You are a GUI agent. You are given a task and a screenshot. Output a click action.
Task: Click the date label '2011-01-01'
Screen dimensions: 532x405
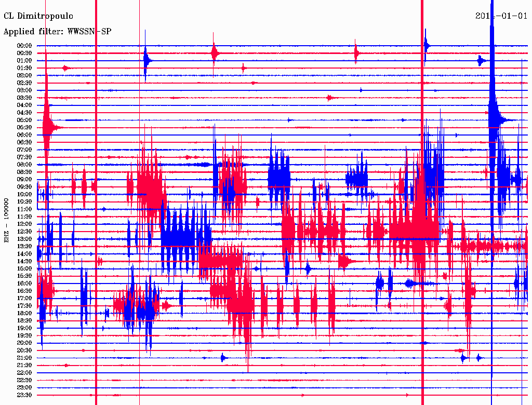pyautogui.click(x=501, y=16)
